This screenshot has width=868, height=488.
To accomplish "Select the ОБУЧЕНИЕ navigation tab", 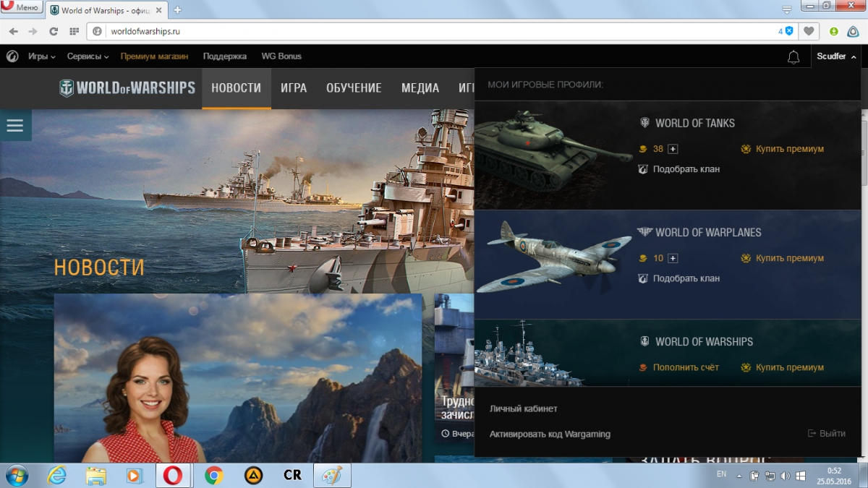I will (354, 88).
